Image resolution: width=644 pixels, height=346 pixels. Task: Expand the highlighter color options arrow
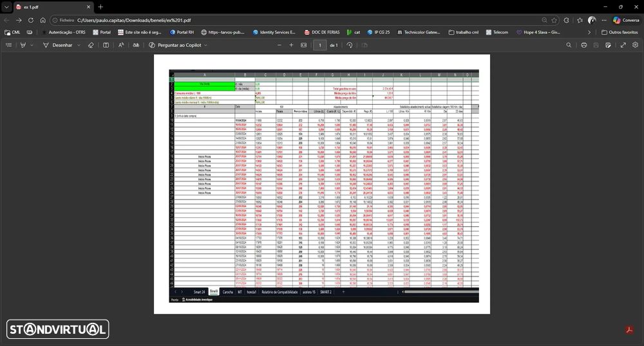(32, 45)
